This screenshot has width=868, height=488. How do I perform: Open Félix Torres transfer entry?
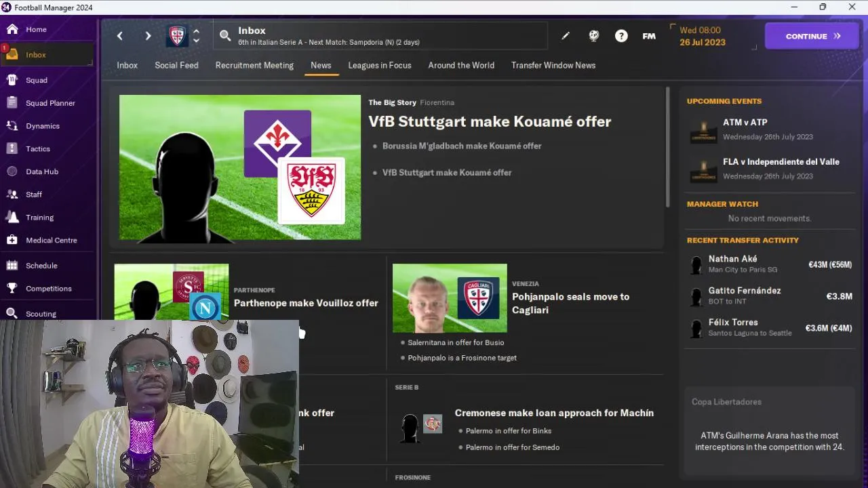770,328
